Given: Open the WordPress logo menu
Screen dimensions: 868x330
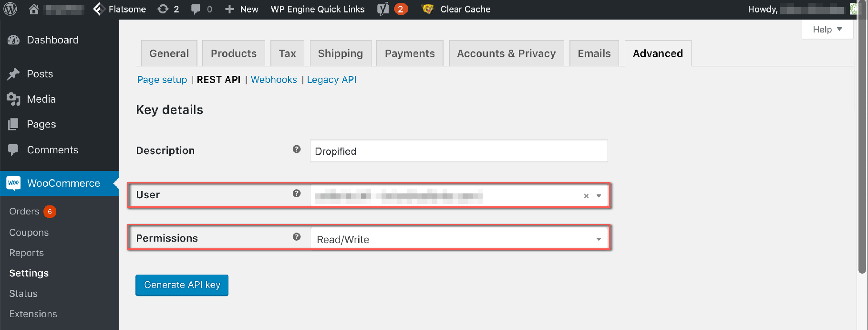Looking at the screenshot, I should [x=10, y=9].
